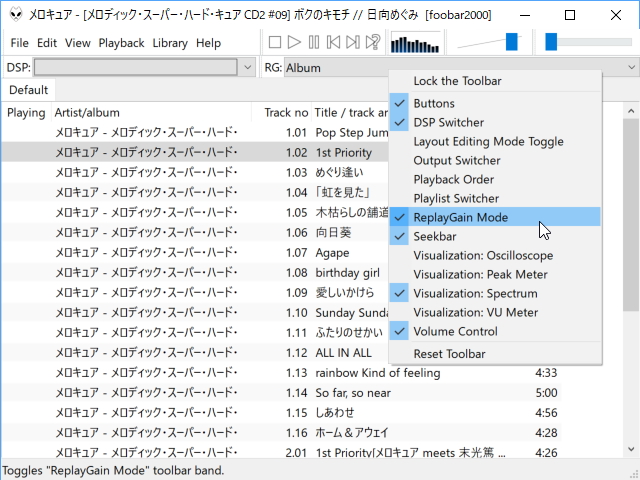Select track 1.15 しあわせ

[x=282, y=412]
